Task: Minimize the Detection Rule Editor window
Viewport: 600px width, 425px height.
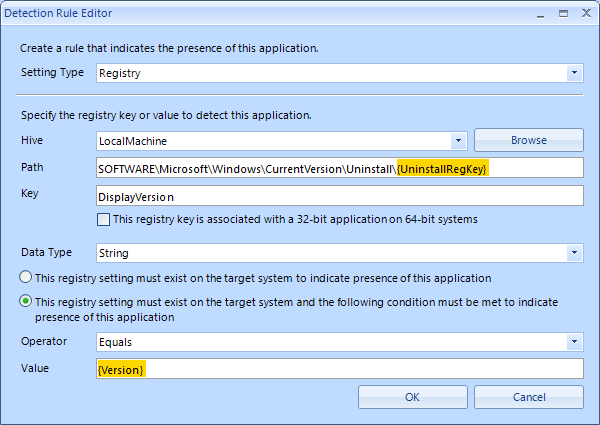Action: (x=540, y=14)
